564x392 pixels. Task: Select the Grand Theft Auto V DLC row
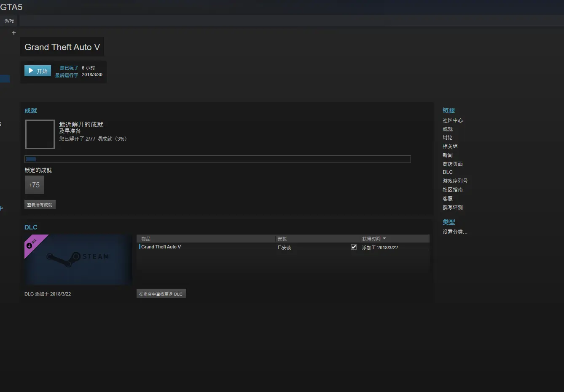tap(283, 247)
